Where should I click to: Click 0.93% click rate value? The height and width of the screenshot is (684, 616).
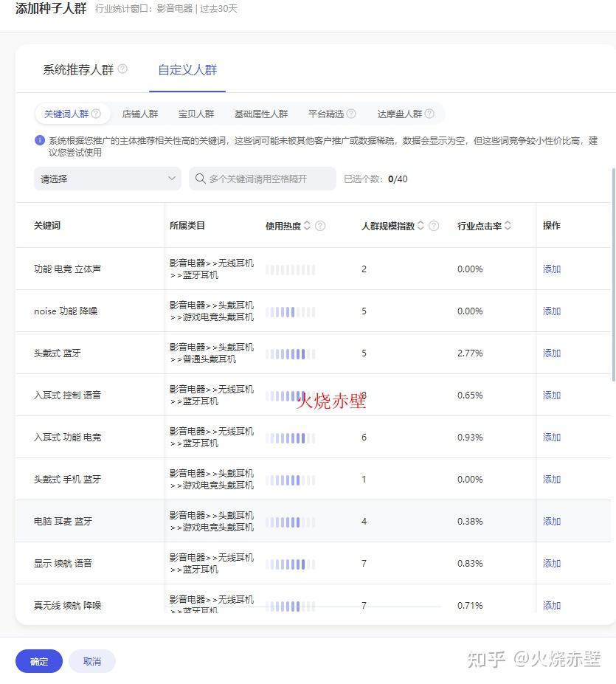pos(470,437)
